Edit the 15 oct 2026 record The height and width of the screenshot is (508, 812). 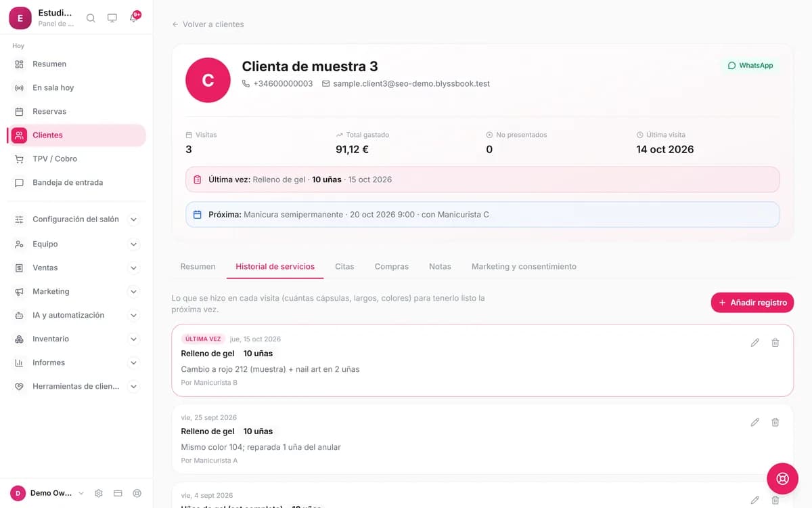pos(755,343)
